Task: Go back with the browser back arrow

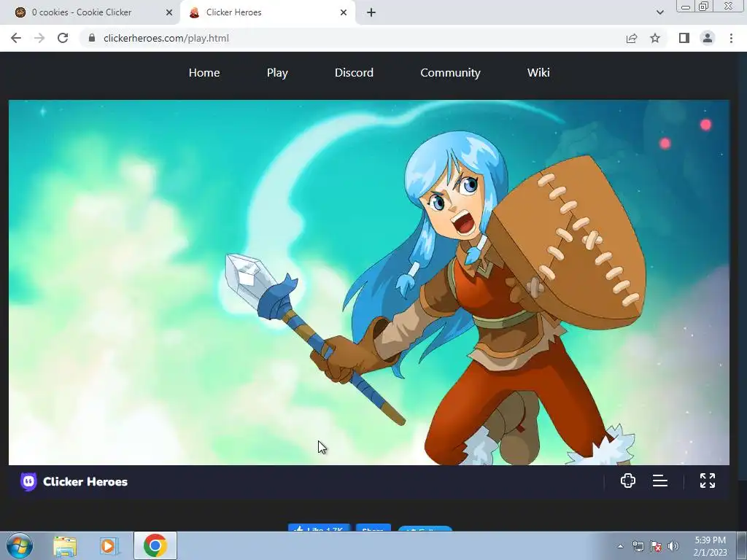Action: [16, 38]
